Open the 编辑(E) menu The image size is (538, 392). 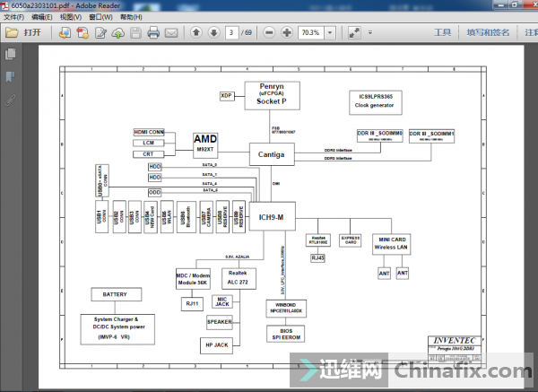42,17
